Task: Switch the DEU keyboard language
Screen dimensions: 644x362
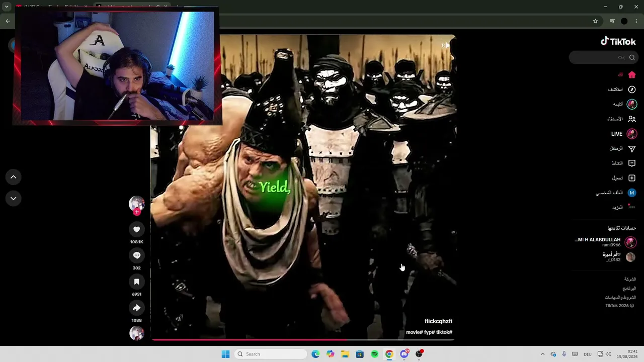Action: [587, 354]
